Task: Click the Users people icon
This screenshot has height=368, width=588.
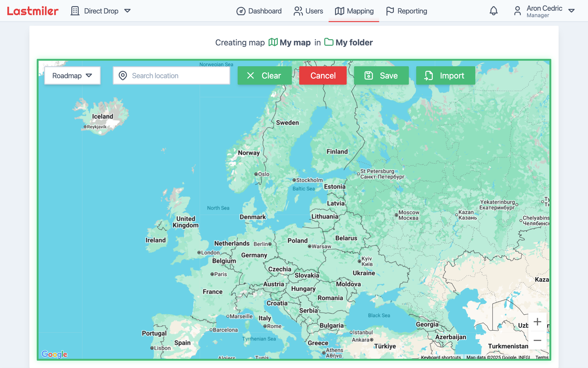Action: tap(298, 11)
